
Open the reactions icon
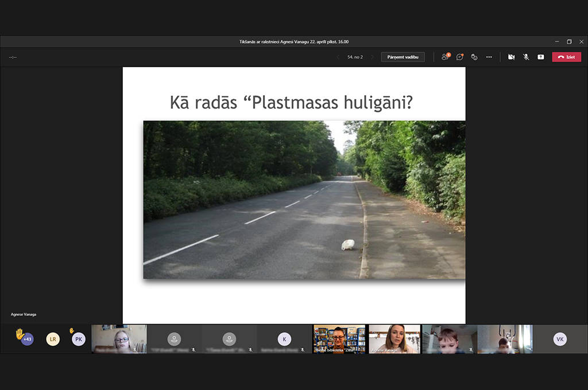[474, 57]
